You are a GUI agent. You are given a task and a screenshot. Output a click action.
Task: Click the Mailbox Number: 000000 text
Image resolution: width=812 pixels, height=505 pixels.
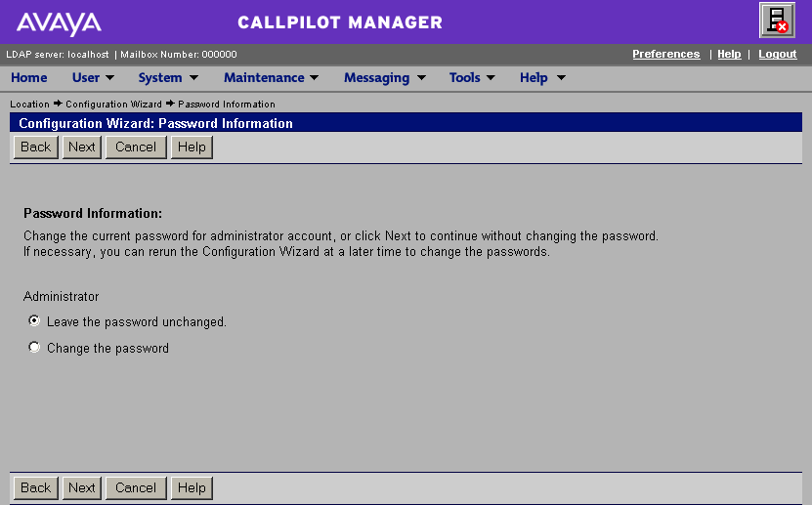[179, 55]
